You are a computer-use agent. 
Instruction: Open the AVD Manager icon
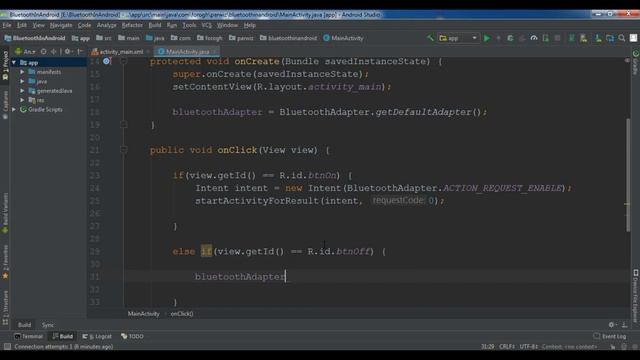tap(584, 38)
